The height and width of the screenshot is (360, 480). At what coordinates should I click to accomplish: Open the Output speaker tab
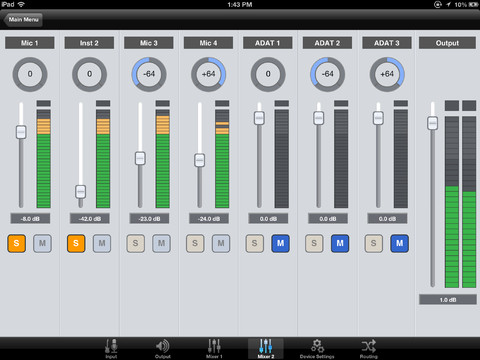(x=163, y=348)
